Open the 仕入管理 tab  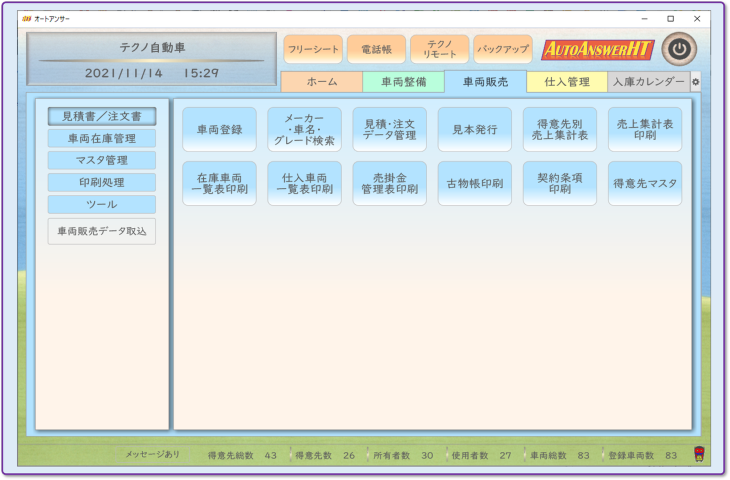point(567,82)
